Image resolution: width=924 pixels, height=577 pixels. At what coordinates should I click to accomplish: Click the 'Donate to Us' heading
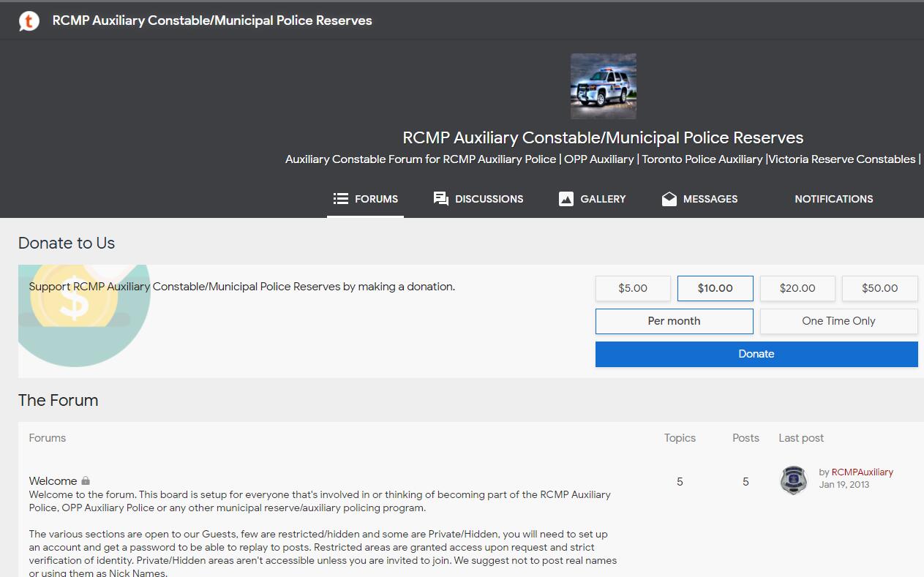click(67, 243)
